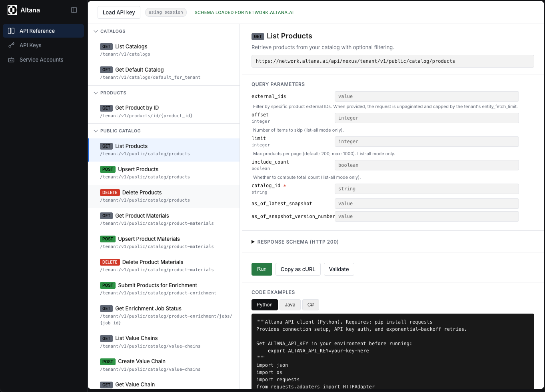545x392 pixels.
Task: Click the Altana logo icon
Action: (x=12, y=10)
